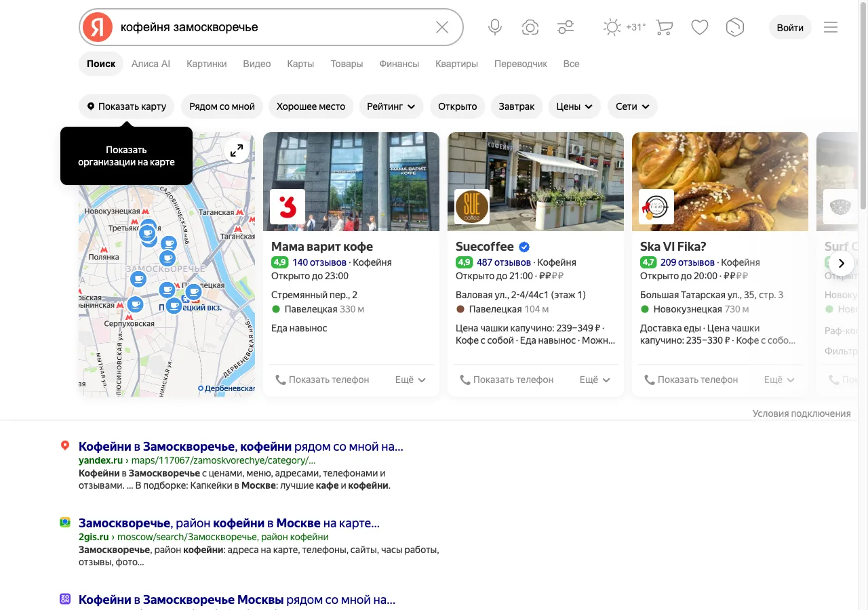Screen dimensions: 868x610
Task: Expand Ещё on Ska VI Fika card
Action: [779, 380]
